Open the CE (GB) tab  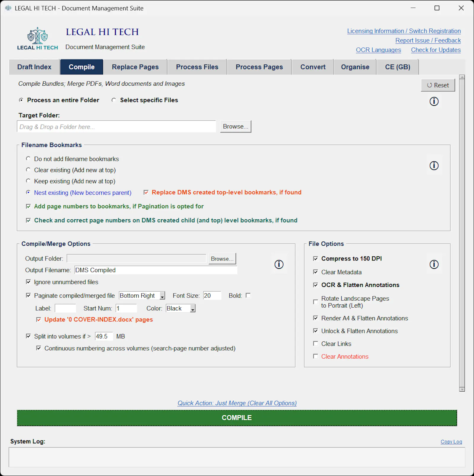pyautogui.click(x=398, y=67)
